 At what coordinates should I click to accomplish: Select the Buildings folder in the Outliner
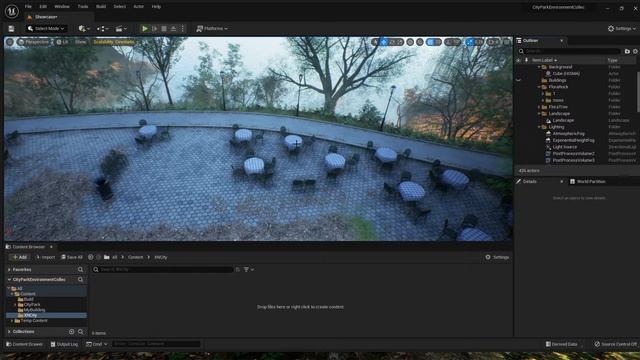point(557,80)
